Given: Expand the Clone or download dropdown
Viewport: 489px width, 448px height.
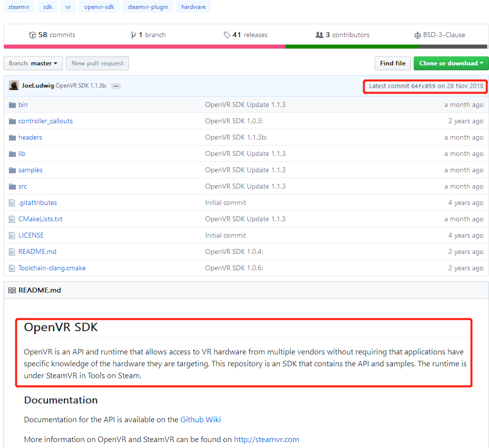Looking at the screenshot, I should pos(451,63).
